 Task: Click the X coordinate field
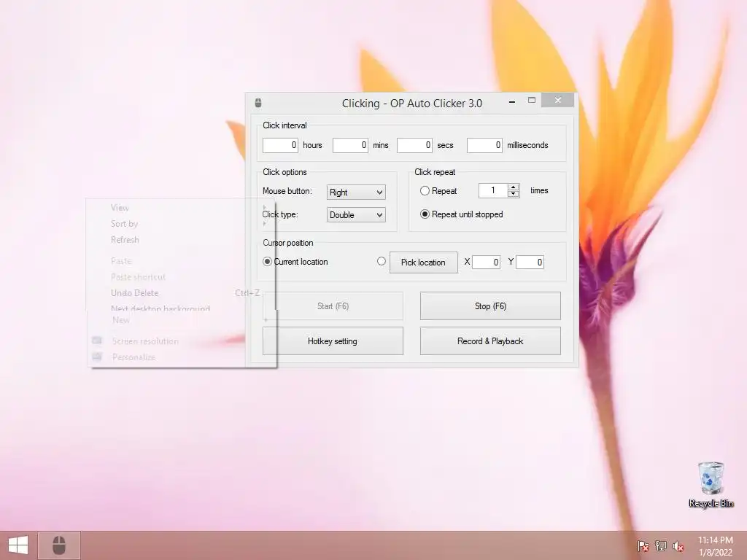point(486,262)
